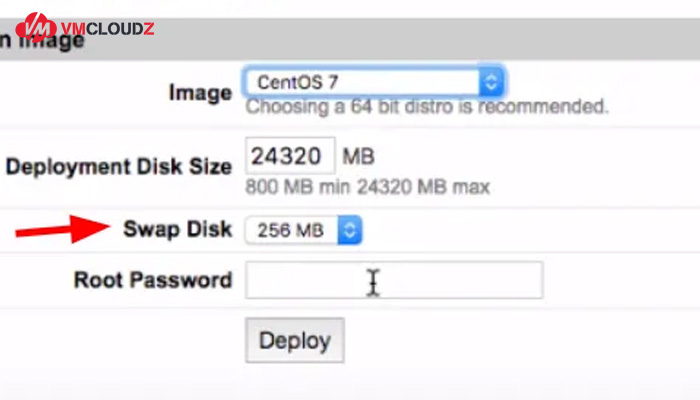Click the VMCLOUDZ brand name text

(108, 29)
